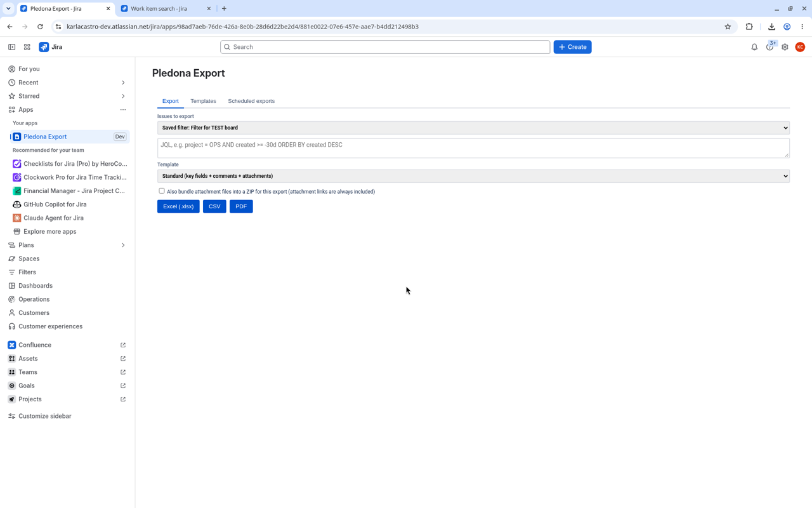
Task: Open Customize sidebar
Action: (67, 416)
